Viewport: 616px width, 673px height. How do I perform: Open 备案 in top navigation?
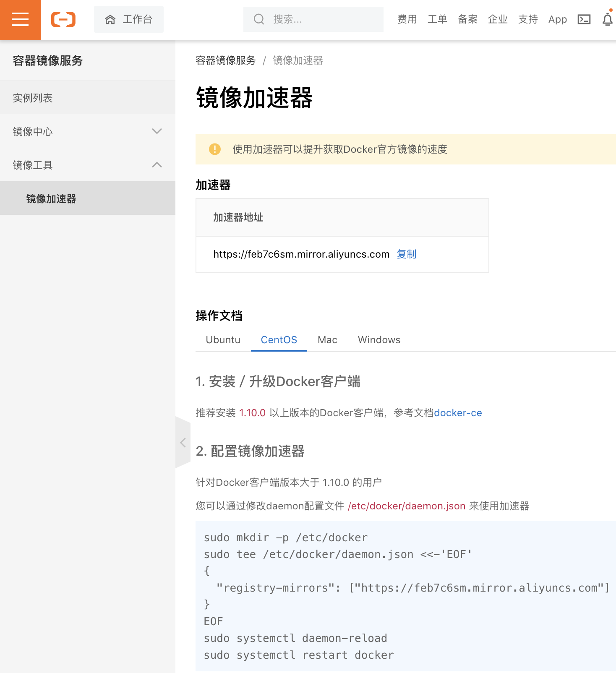coord(467,19)
